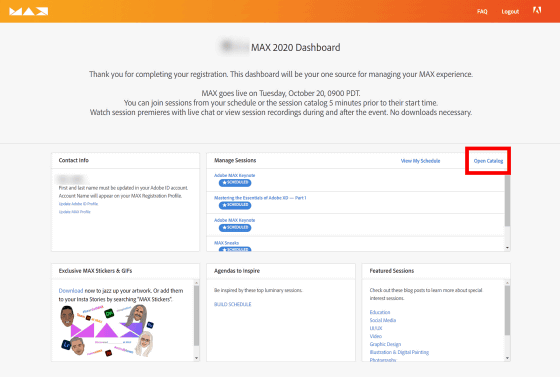Open the session catalog
Image resolution: width=560 pixels, height=377 pixels.
(x=488, y=161)
